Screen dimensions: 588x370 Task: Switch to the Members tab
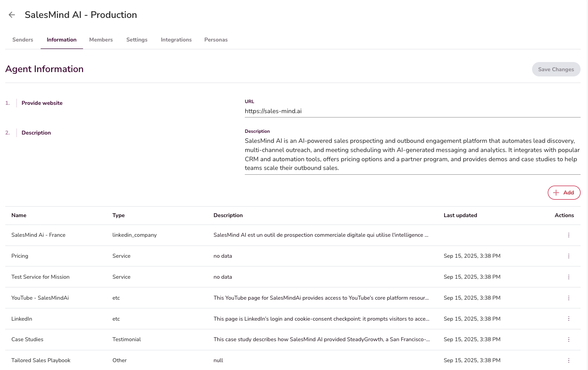[101, 40]
